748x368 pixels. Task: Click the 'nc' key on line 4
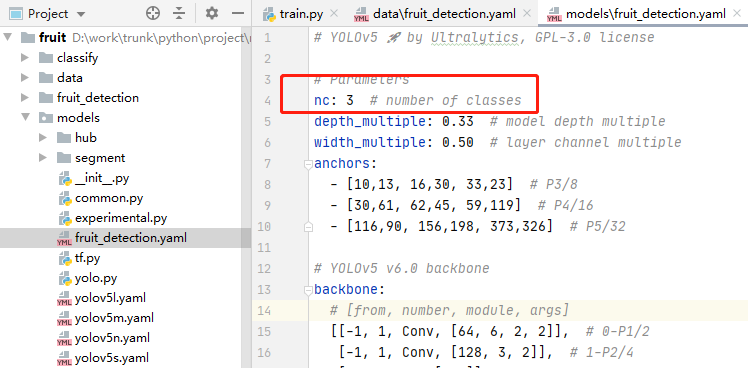pos(322,101)
